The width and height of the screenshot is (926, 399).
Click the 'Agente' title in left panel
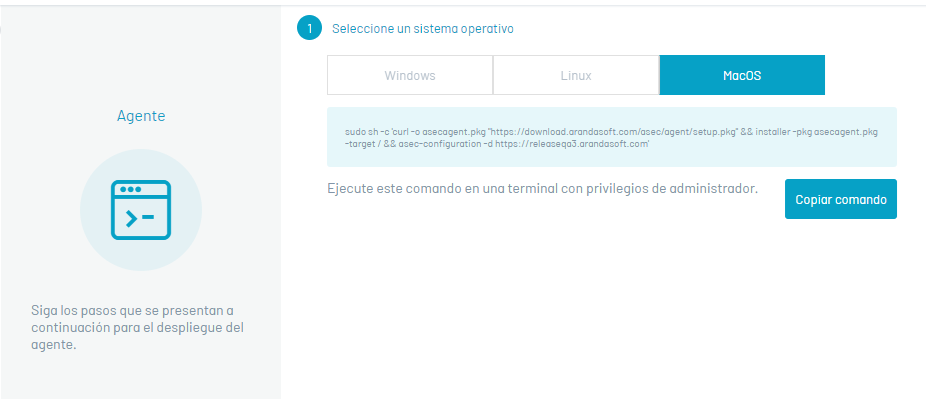[141, 116]
